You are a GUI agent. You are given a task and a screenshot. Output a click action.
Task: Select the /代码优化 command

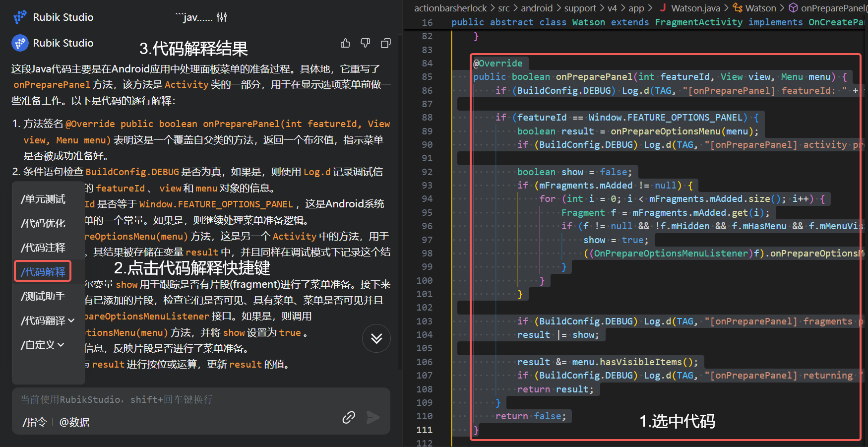pyautogui.click(x=43, y=223)
